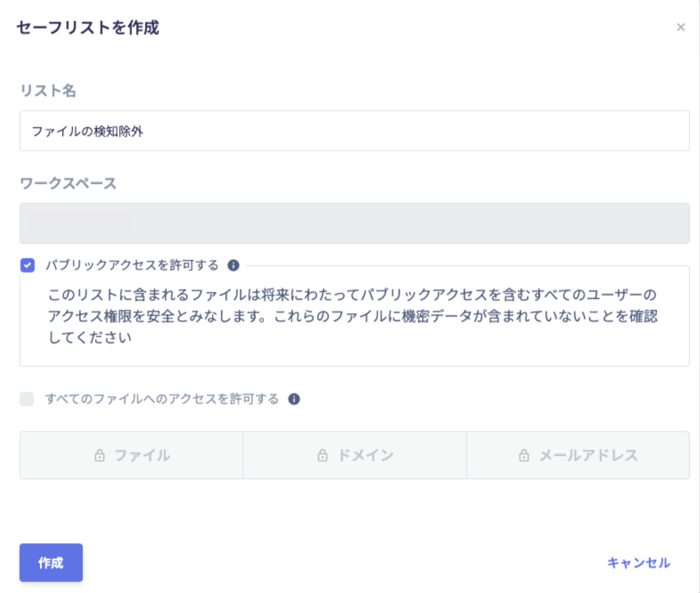This screenshot has height=593, width=700.
Task: Click lock icon on ドメイン tab
Action: click(322, 455)
